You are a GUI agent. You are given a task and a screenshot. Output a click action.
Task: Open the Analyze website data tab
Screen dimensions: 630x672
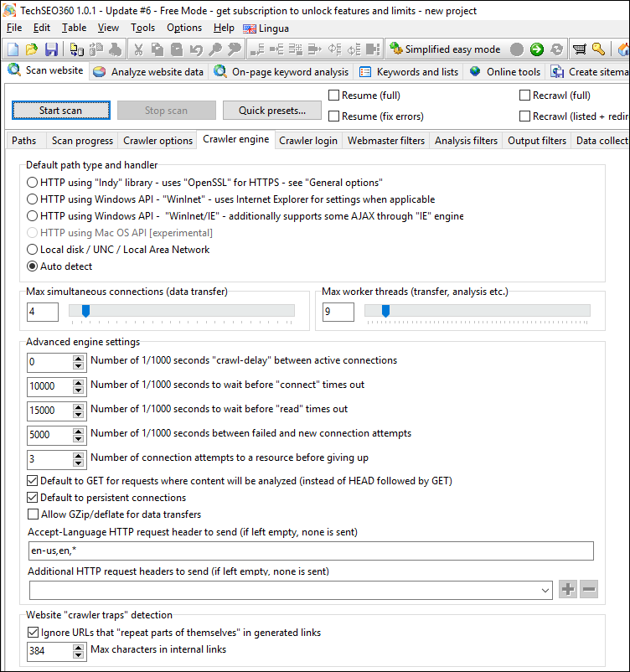coord(149,72)
